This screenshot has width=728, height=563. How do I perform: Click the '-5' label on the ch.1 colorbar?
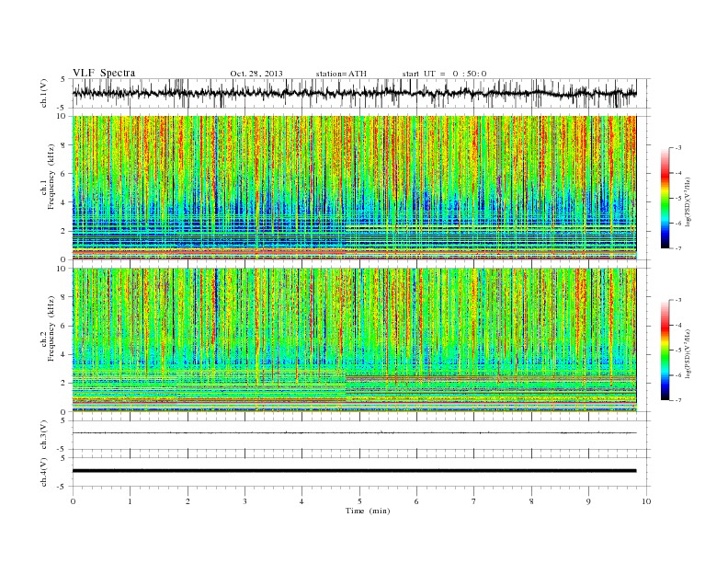(678, 199)
